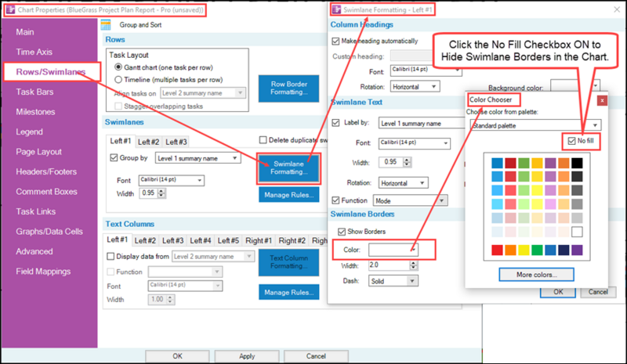The width and height of the screenshot is (627, 364).
Task: Toggle the Group by checkbox
Action: (x=114, y=158)
